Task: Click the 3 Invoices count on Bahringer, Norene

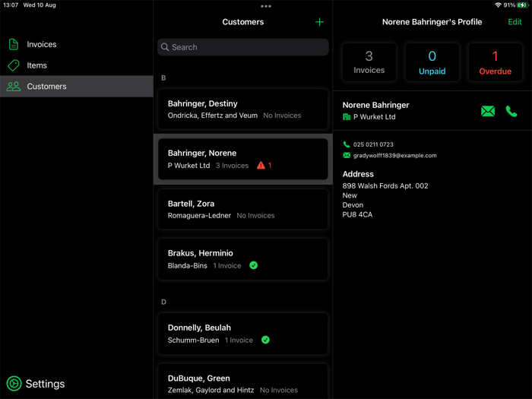Action: 232,166
